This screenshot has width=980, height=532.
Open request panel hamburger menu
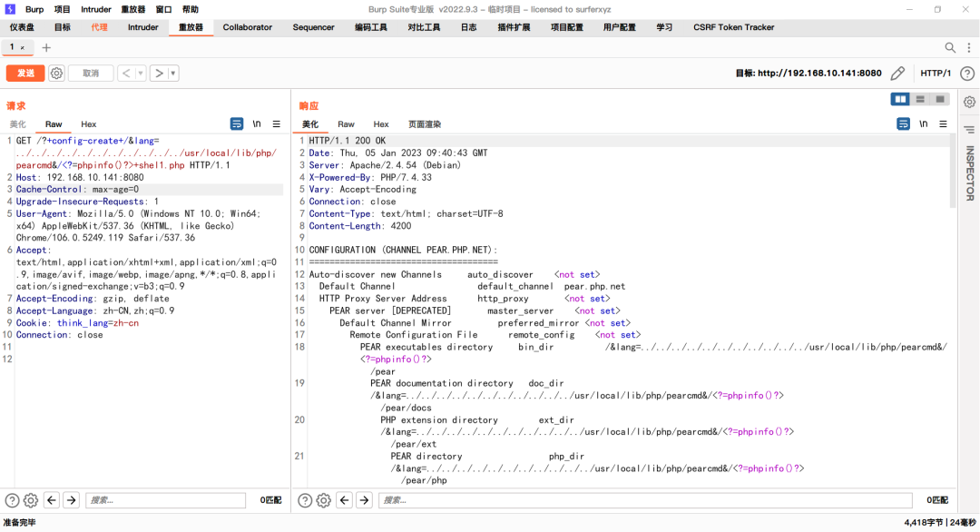[276, 123]
